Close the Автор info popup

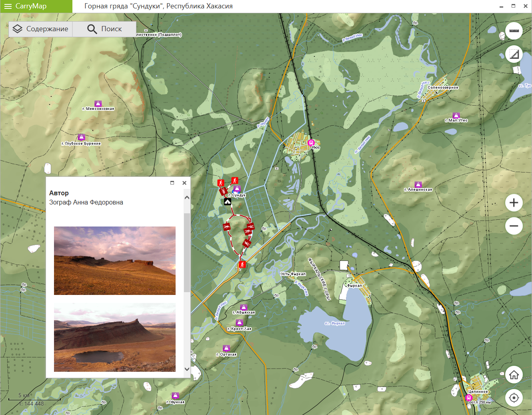184,183
